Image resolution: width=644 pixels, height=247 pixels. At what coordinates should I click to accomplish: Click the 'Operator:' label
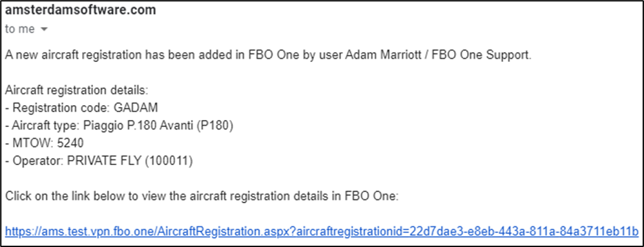tap(39, 161)
